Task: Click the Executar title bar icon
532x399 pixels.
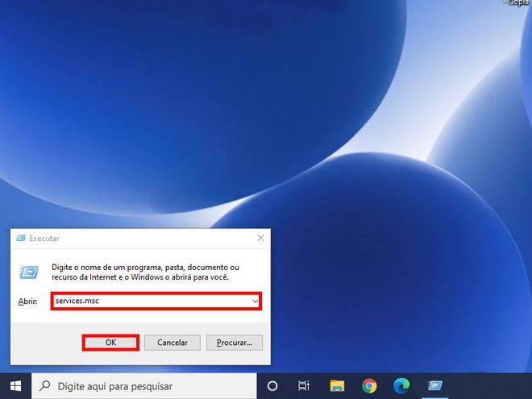Action: pos(21,238)
